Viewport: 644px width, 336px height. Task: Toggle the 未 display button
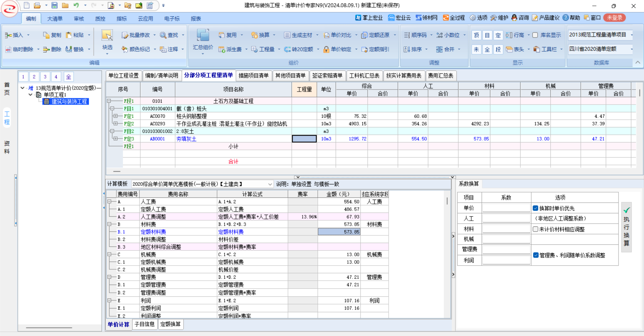(x=476, y=49)
